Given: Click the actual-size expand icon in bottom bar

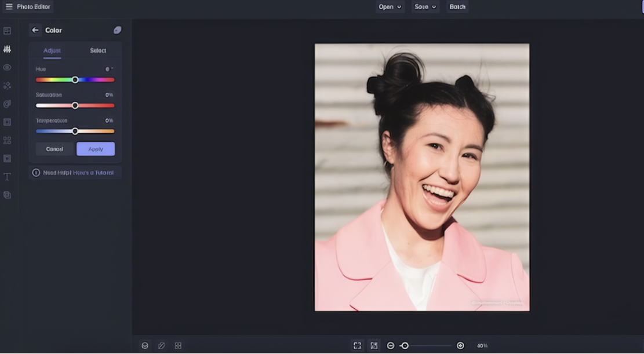Looking at the screenshot, I should coord(374,346).
